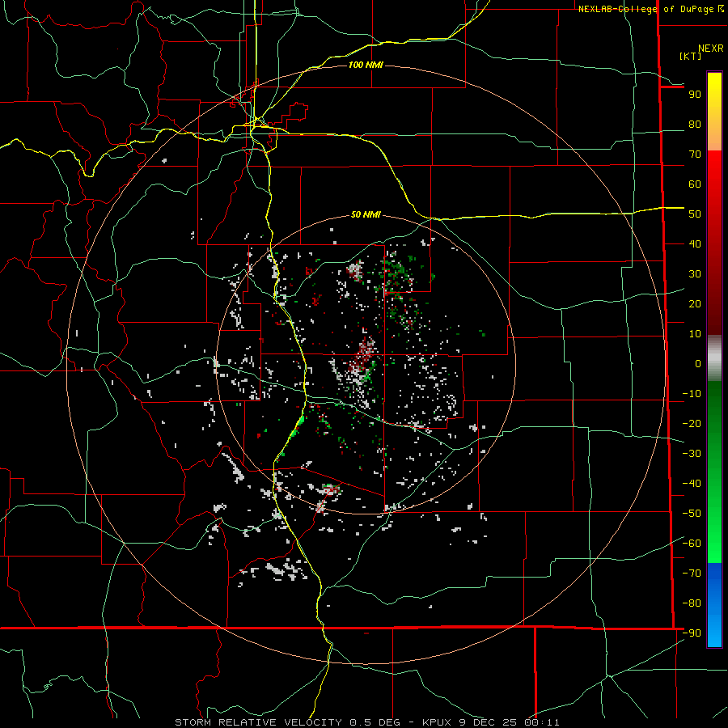Image resolution: width=728 pixels, height=728 pixels.
Task: Click the positive 40 tick label on scale
Action: pos(695,244)
